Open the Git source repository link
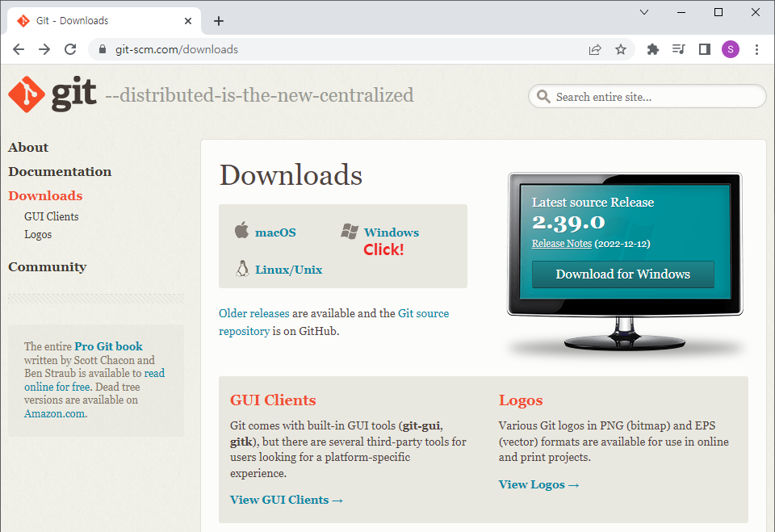775x532 pixels. [x=333, y=322]
